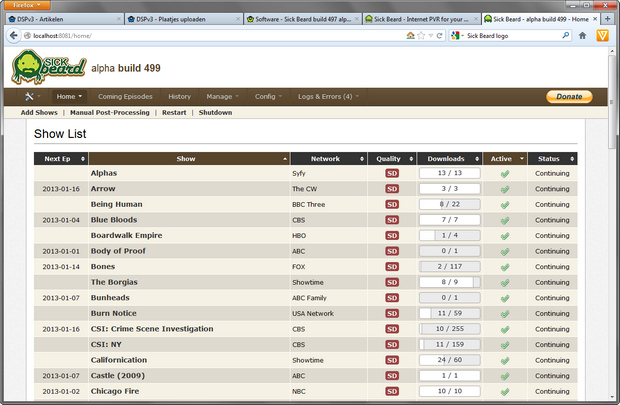The width and height of the screenshot is (620, 405).
Task: Click the SD quality badge for Castle (2009)
Action: (392, 376)
